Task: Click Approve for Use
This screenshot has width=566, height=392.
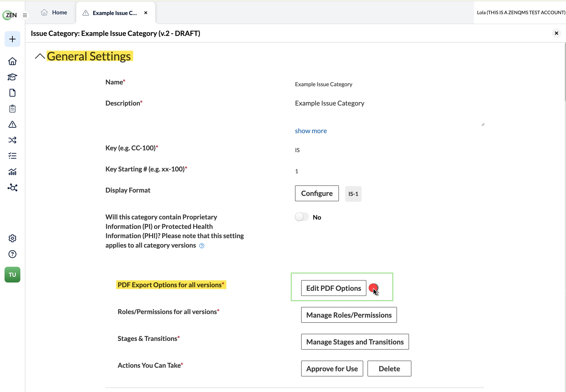Action: (332, 368)
